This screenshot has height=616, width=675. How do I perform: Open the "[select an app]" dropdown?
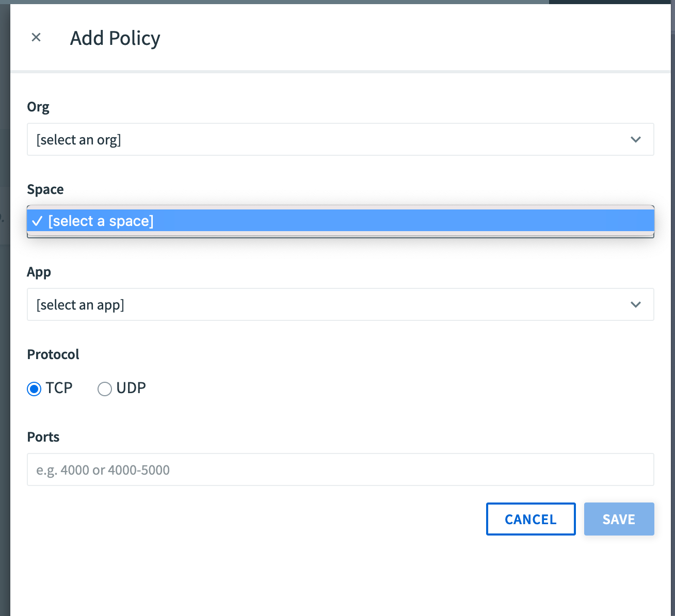point(330,304)
